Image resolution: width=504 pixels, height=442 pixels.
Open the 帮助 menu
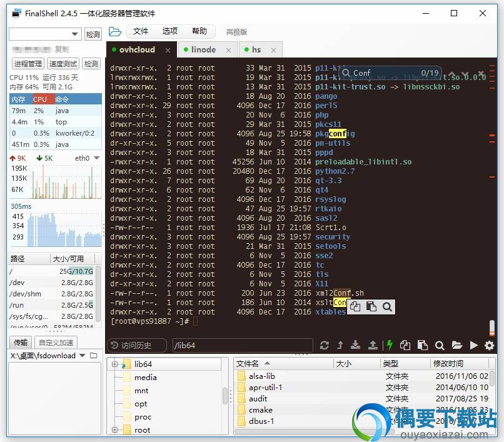pyautogui.click(x=199, y=31)
